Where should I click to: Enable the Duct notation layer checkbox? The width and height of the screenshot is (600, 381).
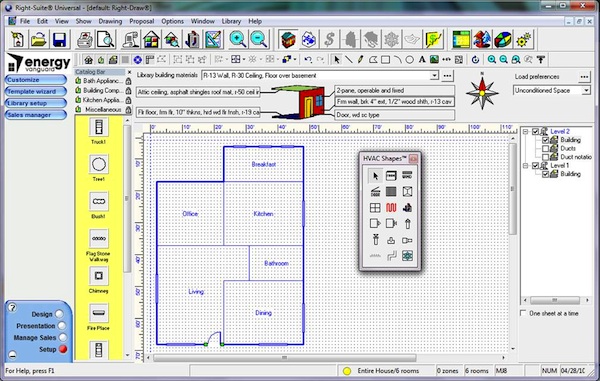pos(546,157)
